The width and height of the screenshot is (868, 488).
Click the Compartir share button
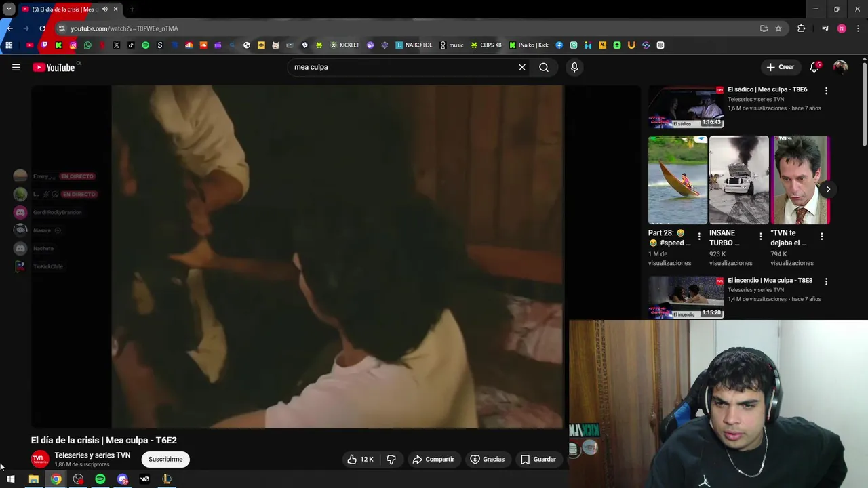(x=433, y=459)
